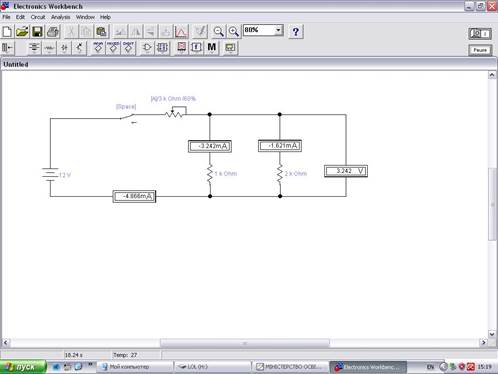Open the Diodes parts bin
Screen dimensions: 498x374
pos(64,48)
